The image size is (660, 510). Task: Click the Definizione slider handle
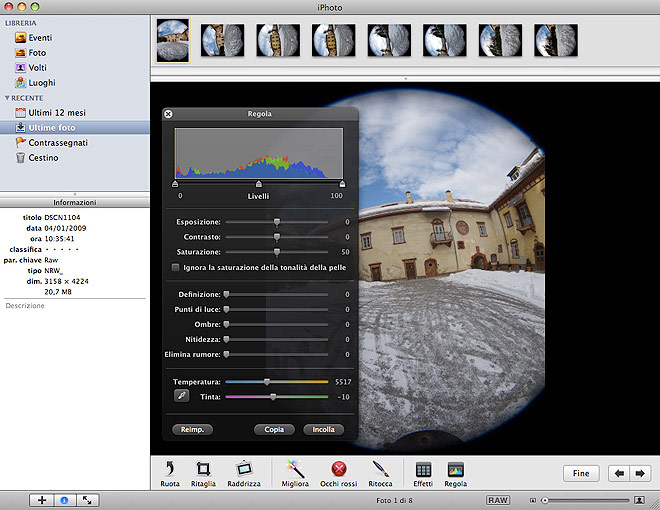pyautogui.click(x=226, y=294)
